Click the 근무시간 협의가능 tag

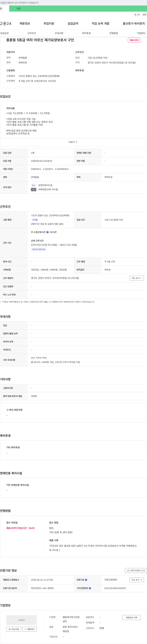click(x=39, y=249)
